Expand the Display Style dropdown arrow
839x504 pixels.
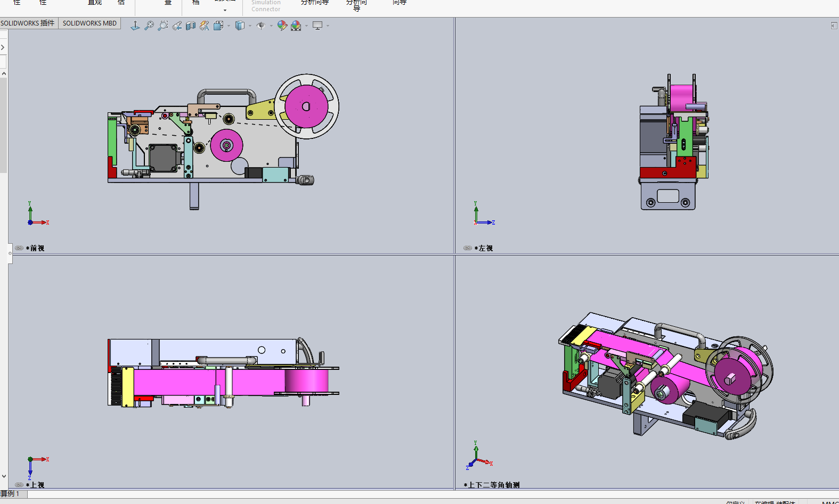250,26
